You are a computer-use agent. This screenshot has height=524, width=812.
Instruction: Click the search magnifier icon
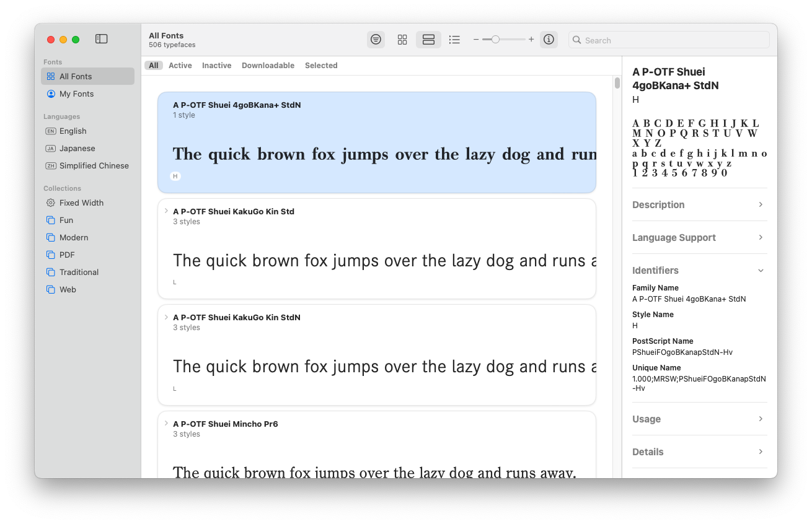[578, 40]
